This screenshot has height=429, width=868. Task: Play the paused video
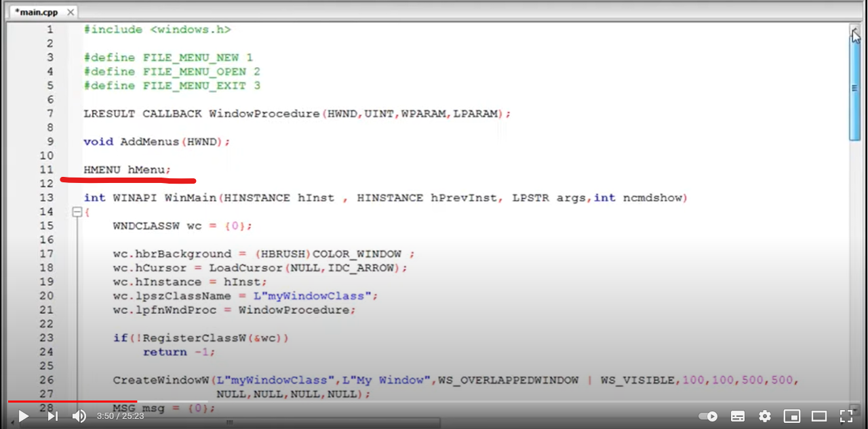[22, 416]
